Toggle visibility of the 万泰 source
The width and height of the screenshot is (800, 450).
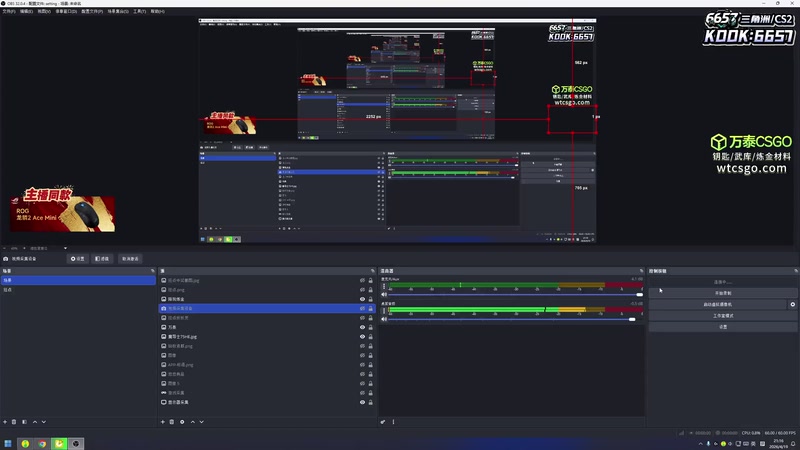(362, 327)
